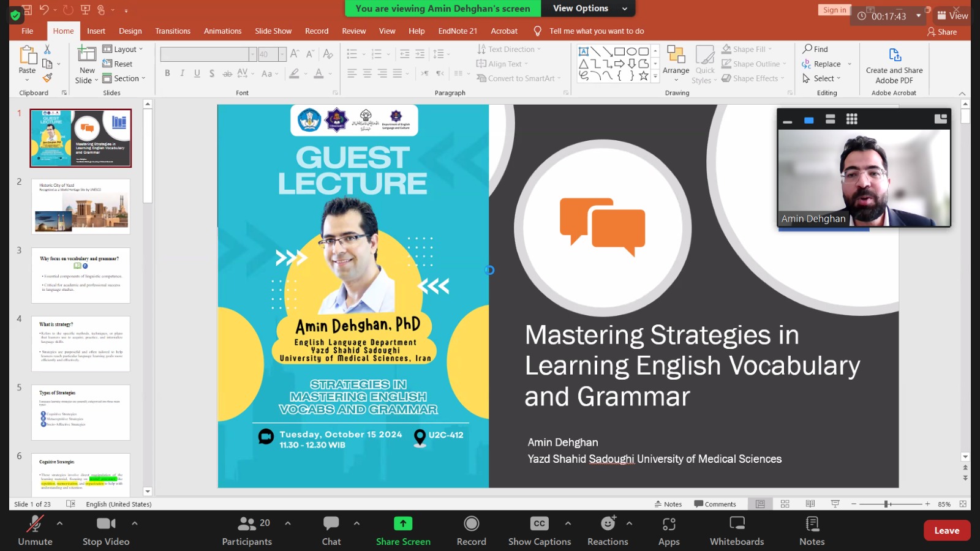Adjust the zoom slider in status bar

[886, 504]
